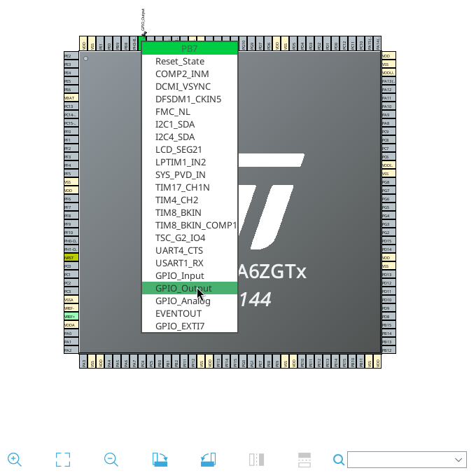Select FMC_NL signal
Image resolution: width=476 pixels, height=473 pixels.
pyautogui.click(x=190, y=112)
